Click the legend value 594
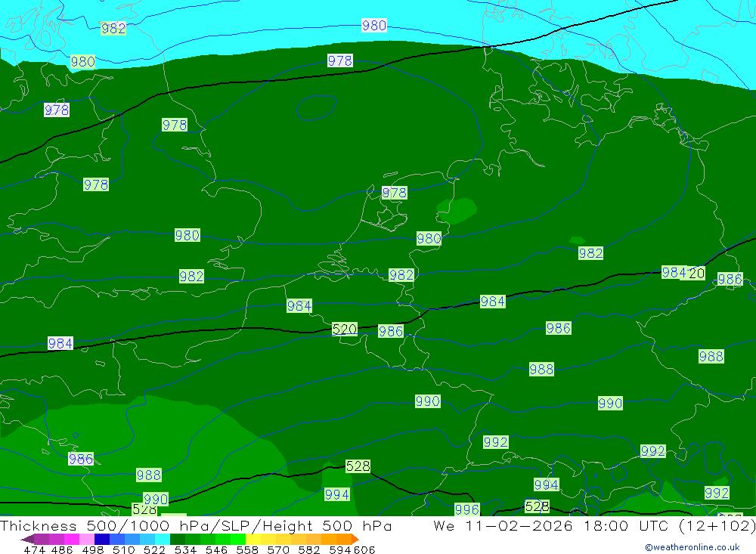 (340, 549)
